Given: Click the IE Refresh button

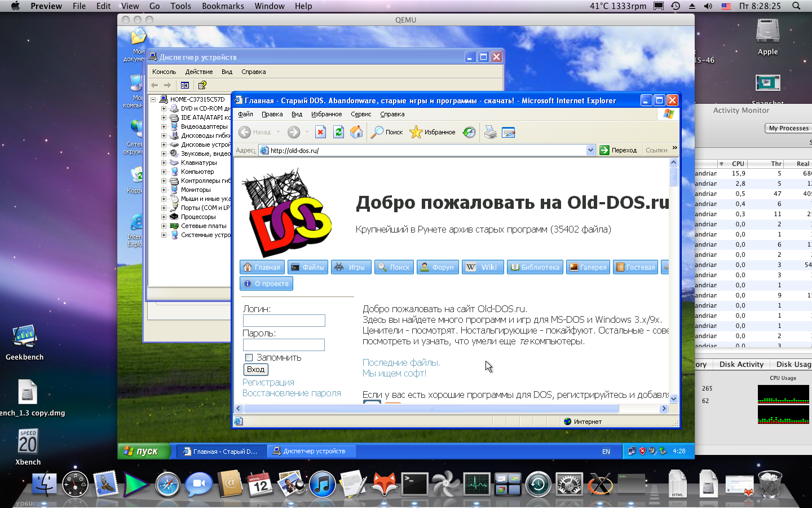Looking at the screenshot, I should 338,132.
